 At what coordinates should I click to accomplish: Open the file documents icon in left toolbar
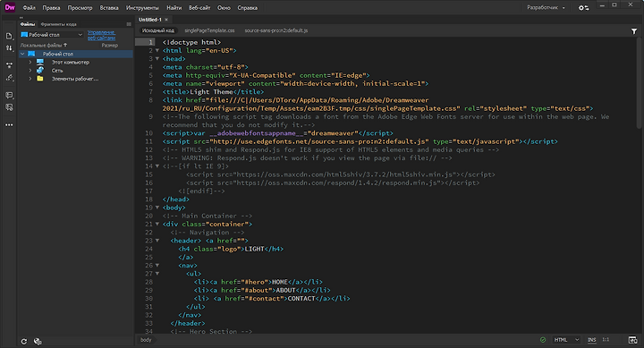9,36
